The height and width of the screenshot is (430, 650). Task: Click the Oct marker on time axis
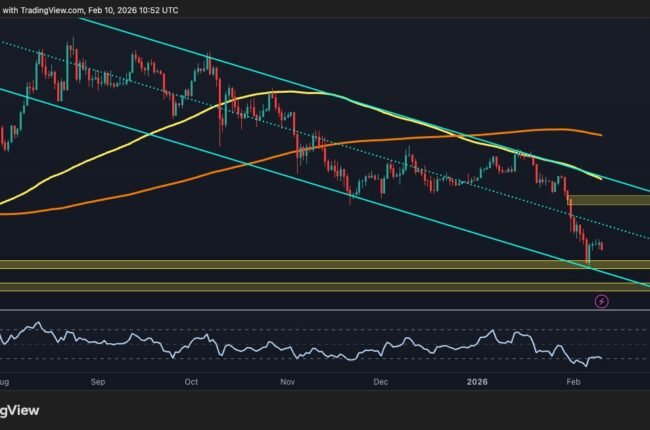point(192,382)
